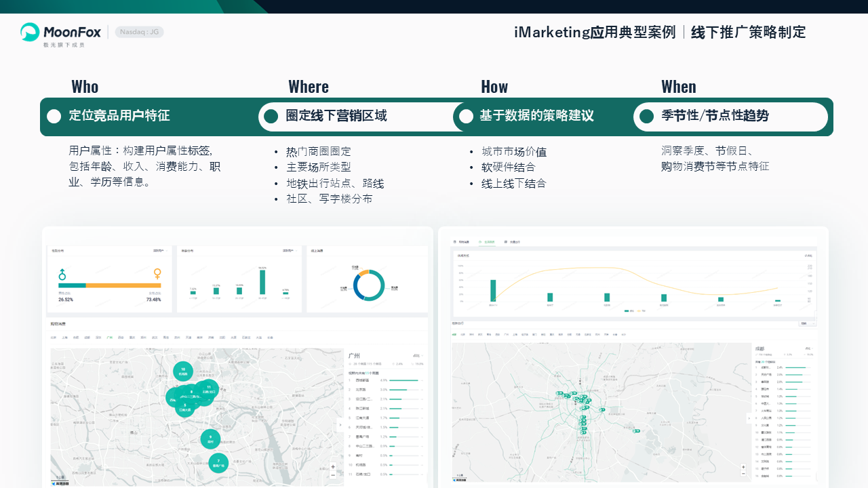This screenshot has width=868, height=488.
Task: Click map cluster bubble numbered 10
Action: point(182,371)
